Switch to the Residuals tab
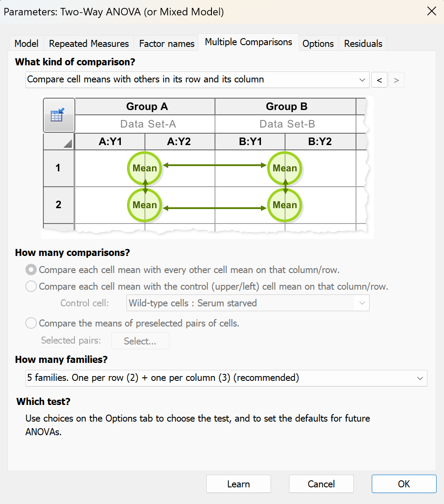444x504 pixels. point(363,43)
